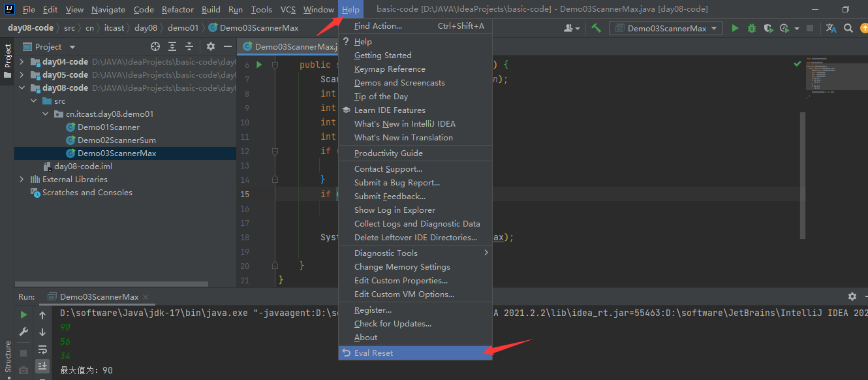This screenshot has width=868, height=380.
Task: Run with Coverage using the shield icon
Action: (x=768, y=28)
